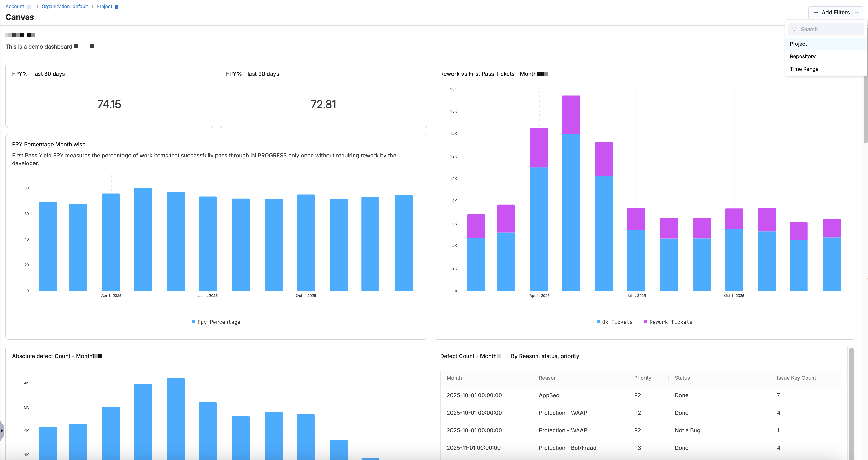868x460 pixels.
Task: Click chevron separator before Project breadcrumb
Action: pos(92,7)
